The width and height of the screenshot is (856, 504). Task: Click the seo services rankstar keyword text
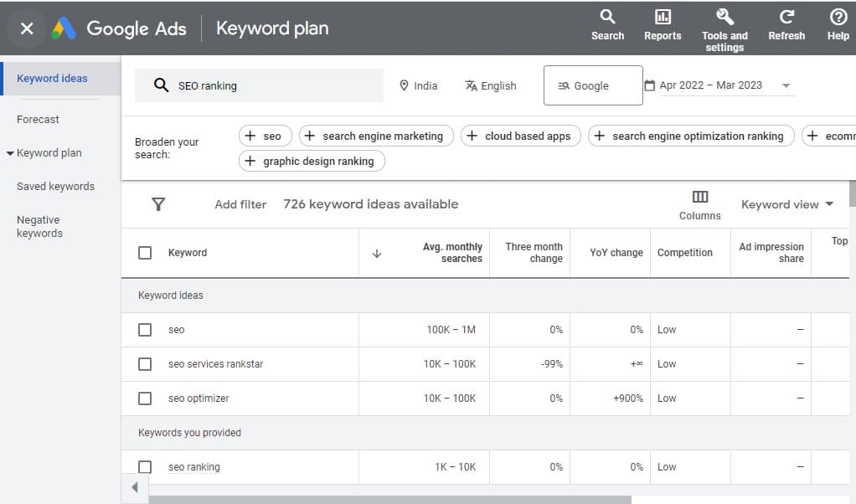pyautogui.click(x=215, y=364)
